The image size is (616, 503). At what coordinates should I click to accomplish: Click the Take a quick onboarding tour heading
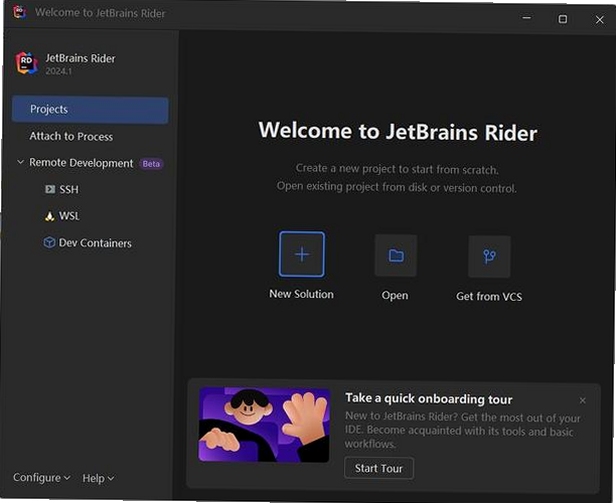(429, 399)
